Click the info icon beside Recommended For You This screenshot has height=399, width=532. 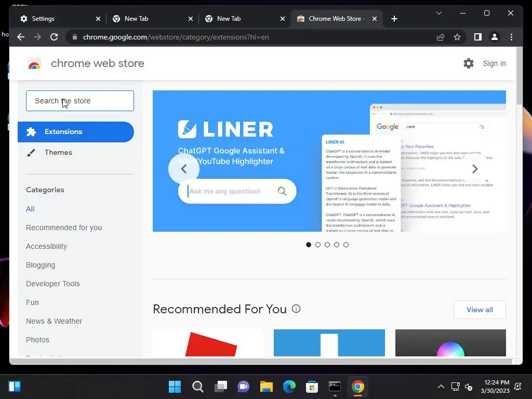[296, 309]
